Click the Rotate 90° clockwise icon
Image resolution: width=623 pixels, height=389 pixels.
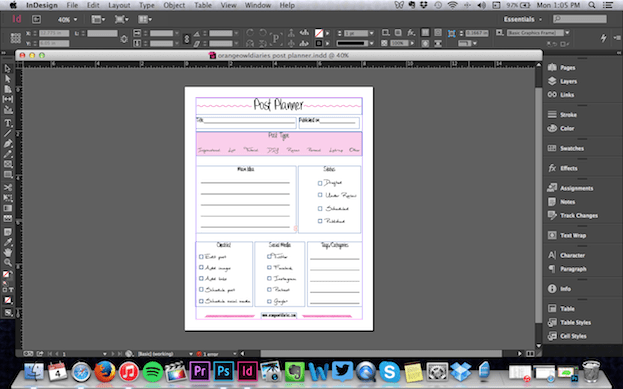[250, 33]
